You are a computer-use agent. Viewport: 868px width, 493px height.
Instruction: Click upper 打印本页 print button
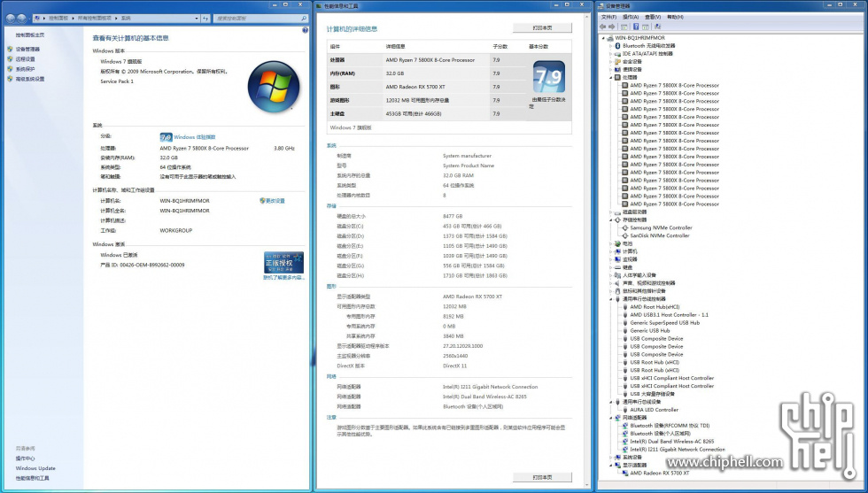click(x=542, y=27)
